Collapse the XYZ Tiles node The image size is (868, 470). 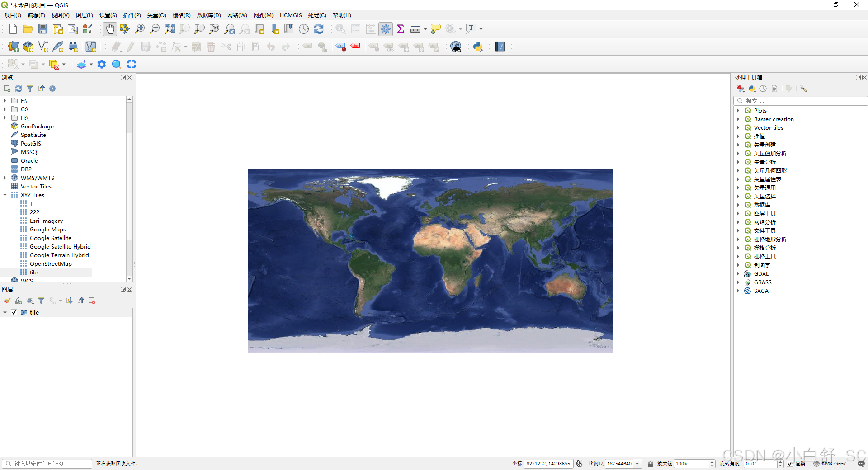coord(5,195)
